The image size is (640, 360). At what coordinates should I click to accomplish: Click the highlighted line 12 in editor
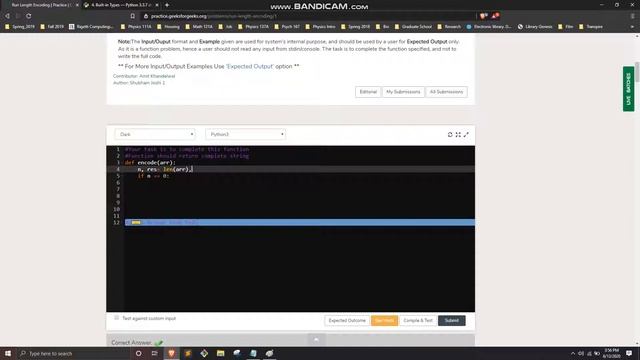[300, 222]
